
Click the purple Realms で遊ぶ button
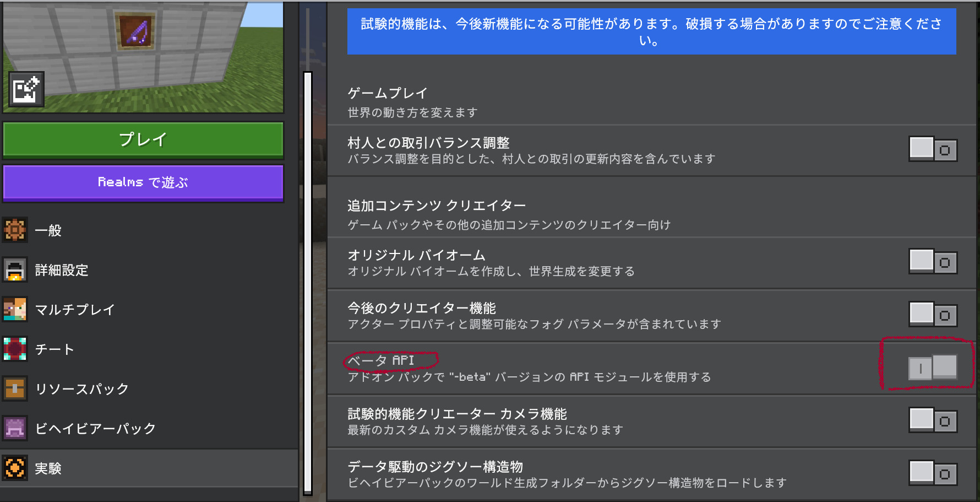pos(143,182)
